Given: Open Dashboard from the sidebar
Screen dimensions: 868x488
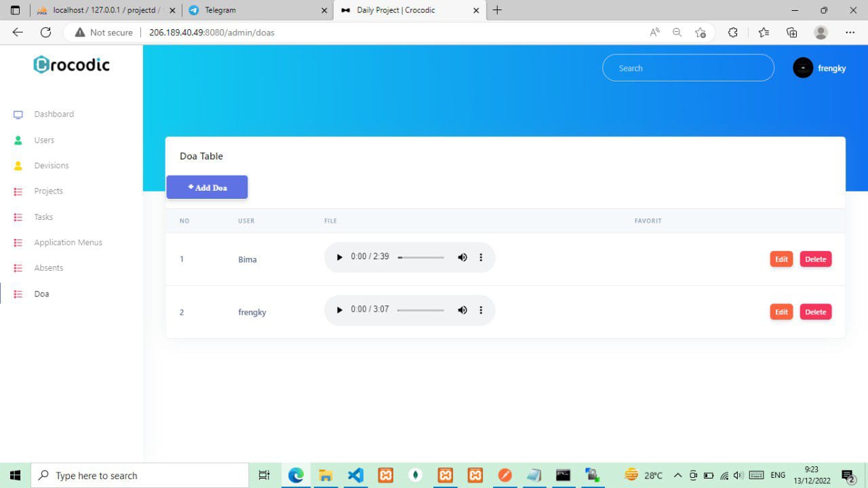Looking at the screenshot, I should point(54,114).
